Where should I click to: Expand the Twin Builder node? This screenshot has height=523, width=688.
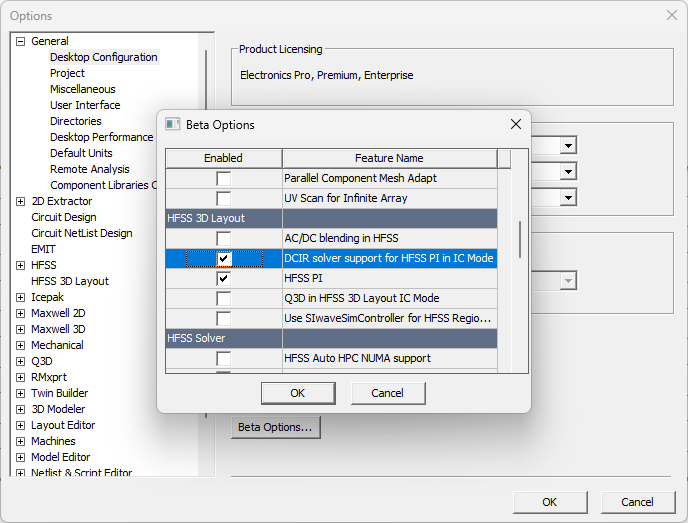(20, 394)
